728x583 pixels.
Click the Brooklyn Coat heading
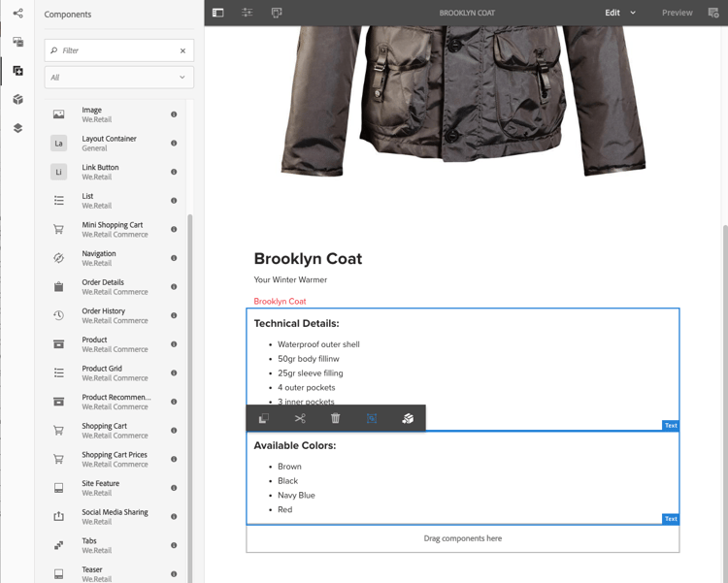point(308,259)
